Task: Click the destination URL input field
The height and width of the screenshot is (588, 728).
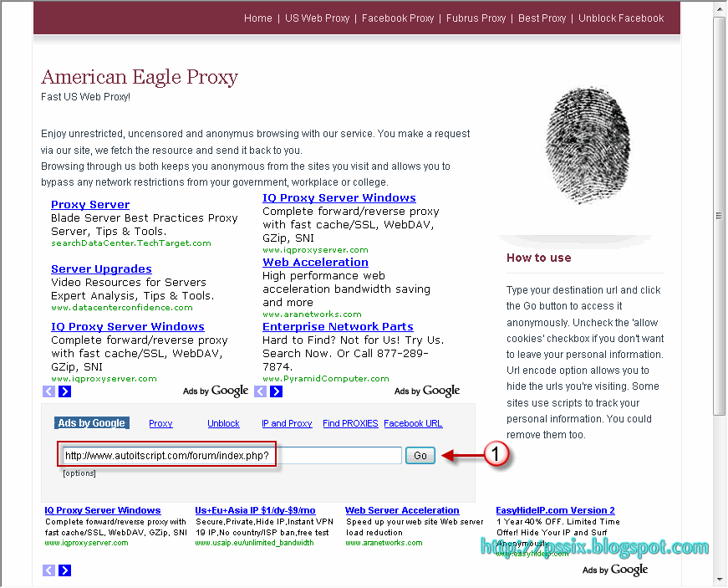Action: click(x=232, y=456)
